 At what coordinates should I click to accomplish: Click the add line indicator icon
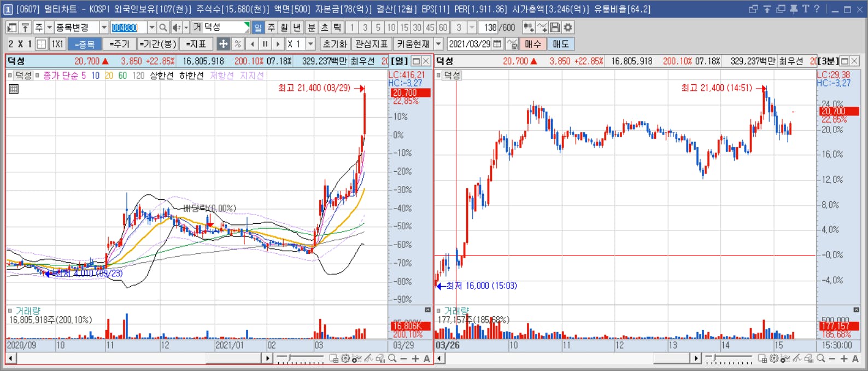(542, 27)
